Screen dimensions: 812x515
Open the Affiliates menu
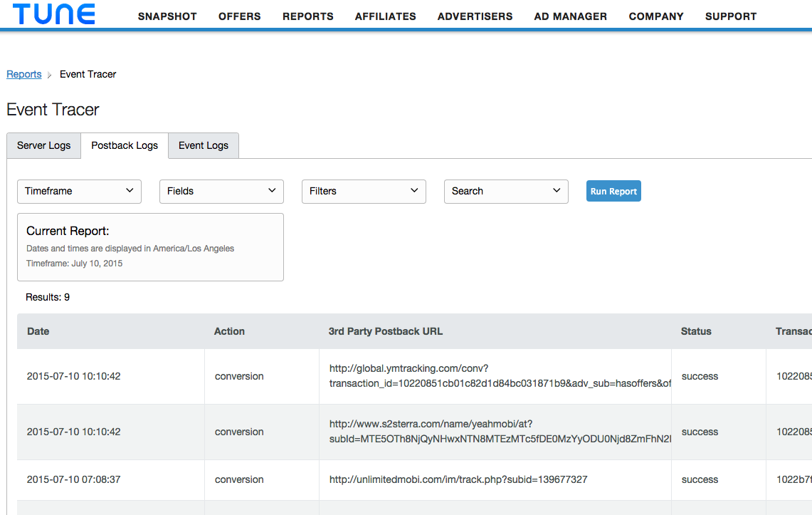[385, 16]
